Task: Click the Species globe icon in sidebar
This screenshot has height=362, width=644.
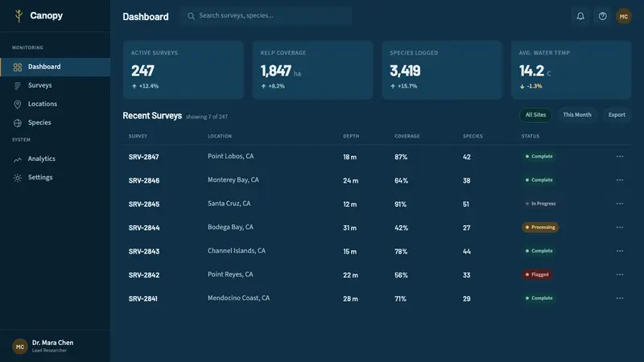Action: [17, 123]
